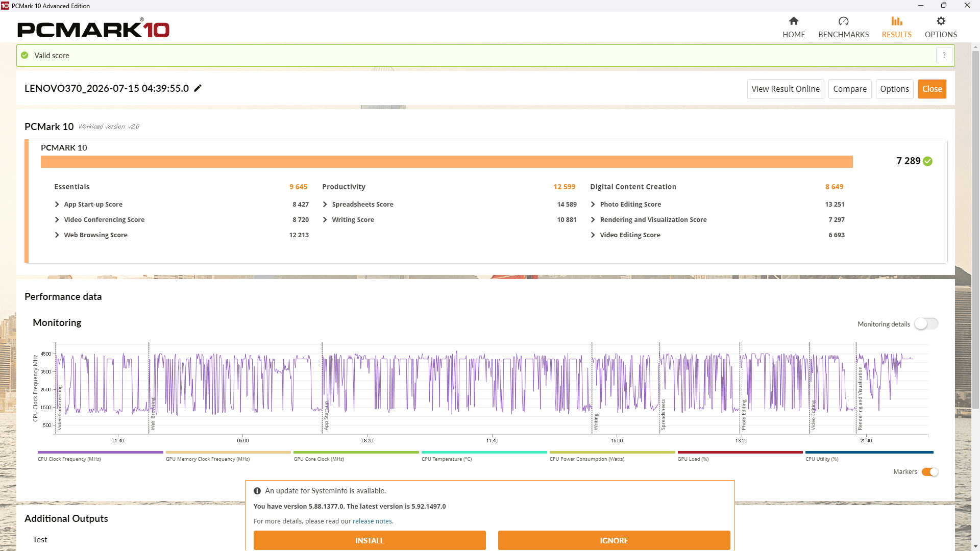Open the release notes link
Viewport: 980px width, 551px height.
[x=372, y=521]
